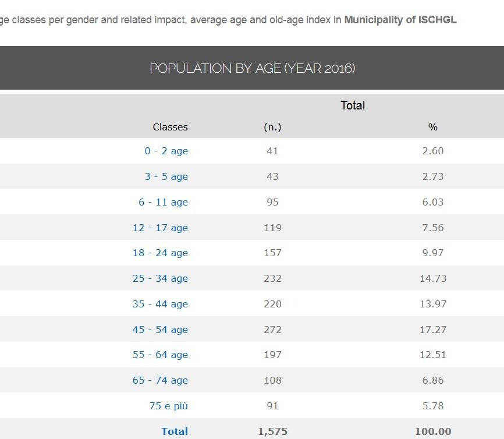Click the (n.) column header
Viewport: 504px width, 439px height.
click(x=272, y=127)
